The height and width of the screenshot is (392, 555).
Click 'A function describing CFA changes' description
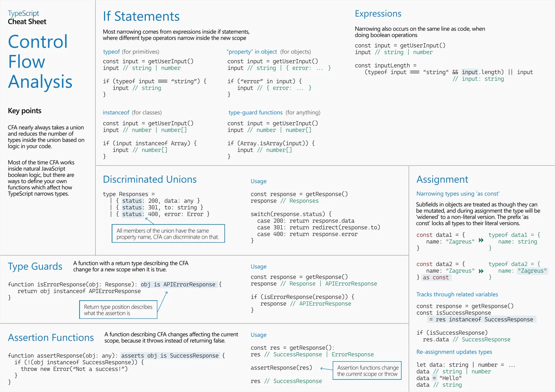[171, 337]
